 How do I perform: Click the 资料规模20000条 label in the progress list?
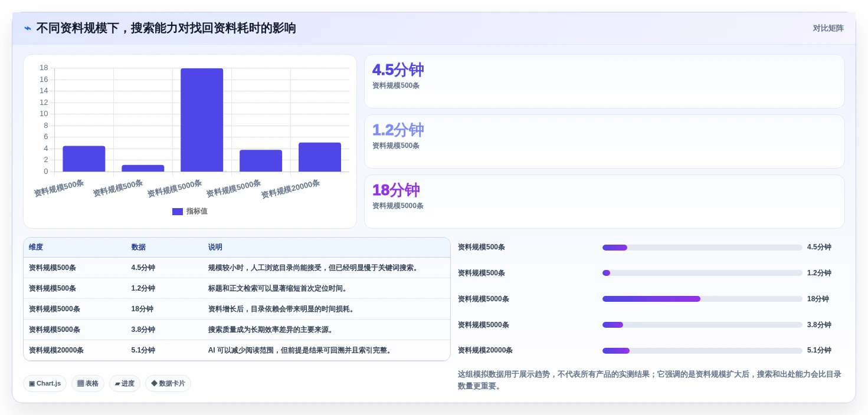tap(485, 350)
